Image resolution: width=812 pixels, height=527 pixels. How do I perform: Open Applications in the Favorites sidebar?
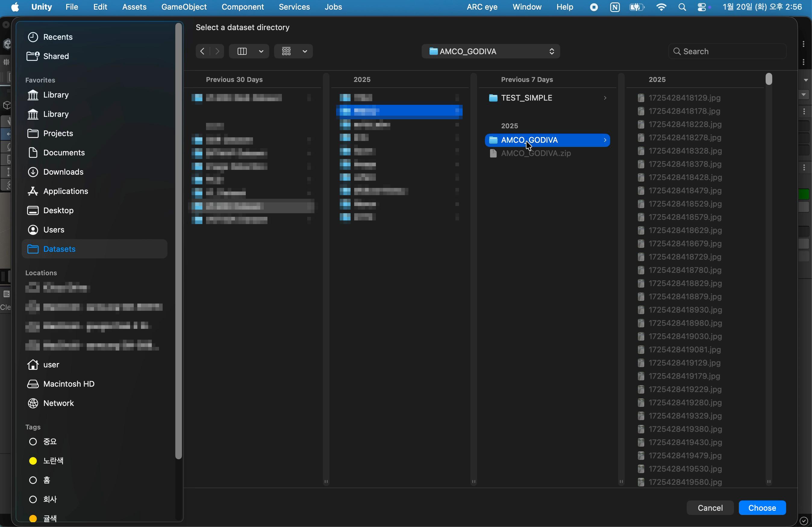pos(65,191)
